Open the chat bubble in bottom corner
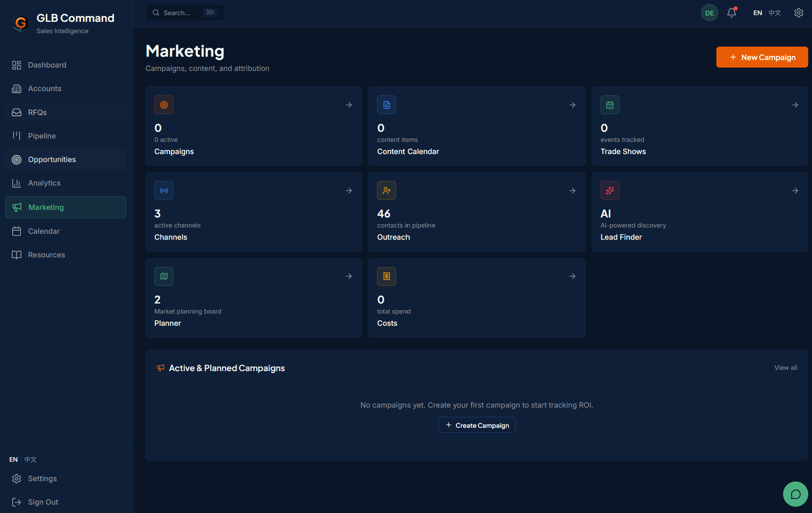The width and height of the screenshot is (812, 513). (x=795, y=494)
